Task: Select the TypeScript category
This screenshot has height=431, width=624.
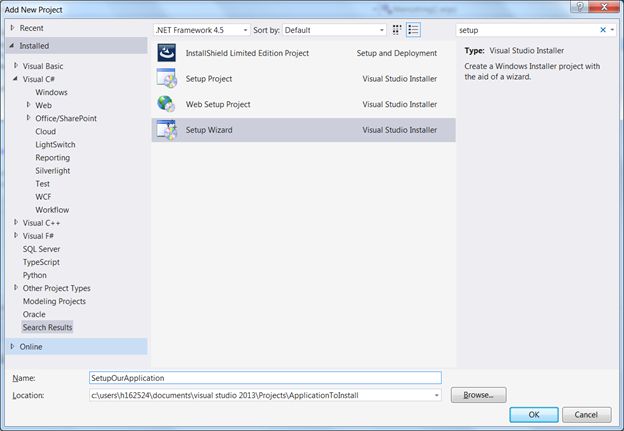Action: 41,262
